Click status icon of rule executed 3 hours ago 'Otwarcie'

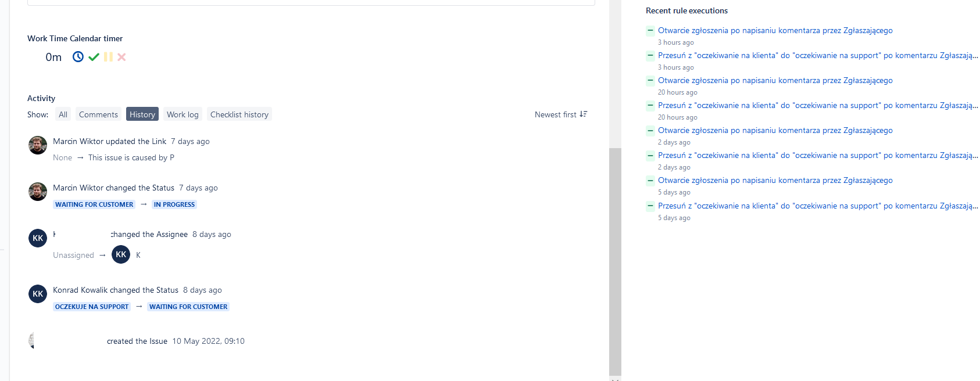(x=650, y=30)
